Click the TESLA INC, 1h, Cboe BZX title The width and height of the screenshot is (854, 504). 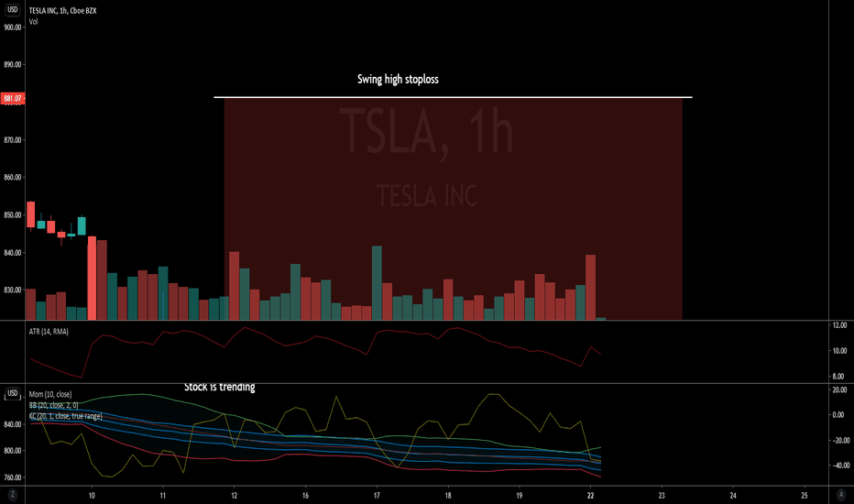(62, 10)
